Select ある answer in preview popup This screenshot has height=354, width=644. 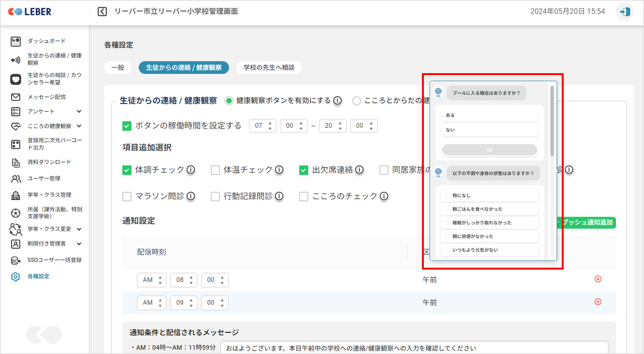click(x=489, y=115)
